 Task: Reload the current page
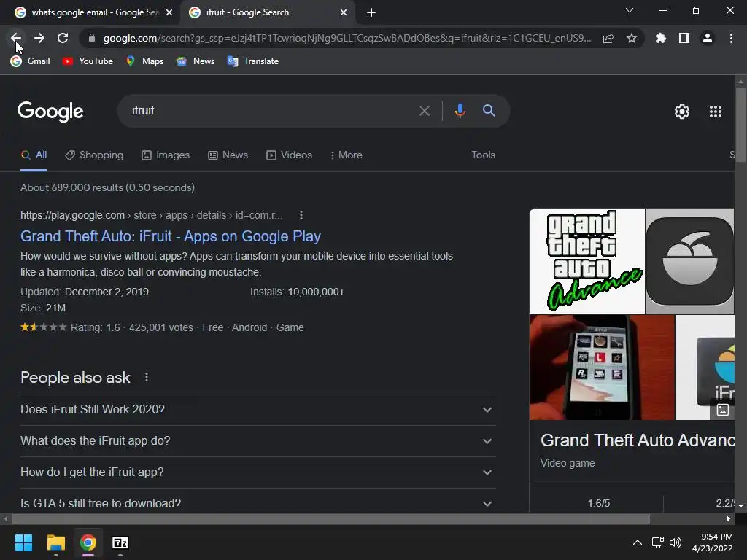[63, 38]
